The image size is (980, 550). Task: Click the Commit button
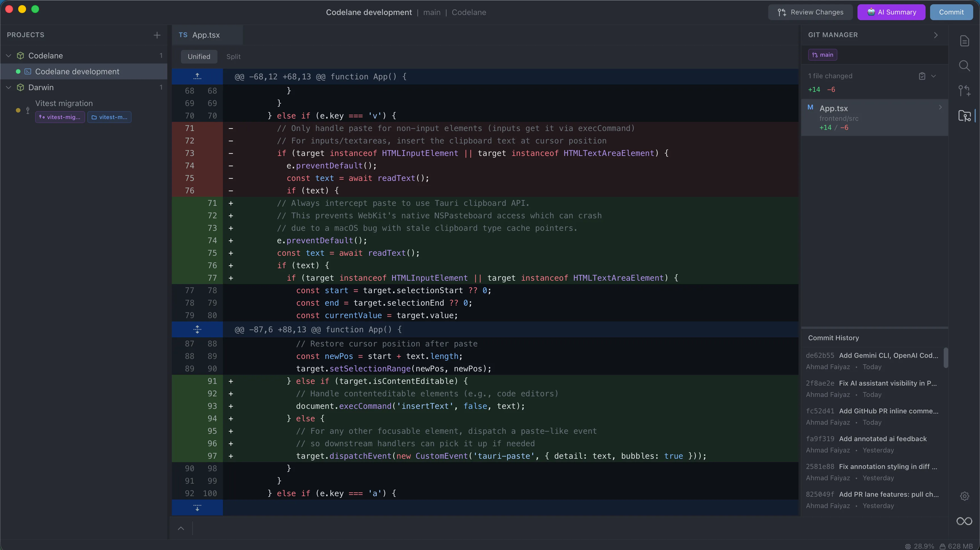coord(951,12)
